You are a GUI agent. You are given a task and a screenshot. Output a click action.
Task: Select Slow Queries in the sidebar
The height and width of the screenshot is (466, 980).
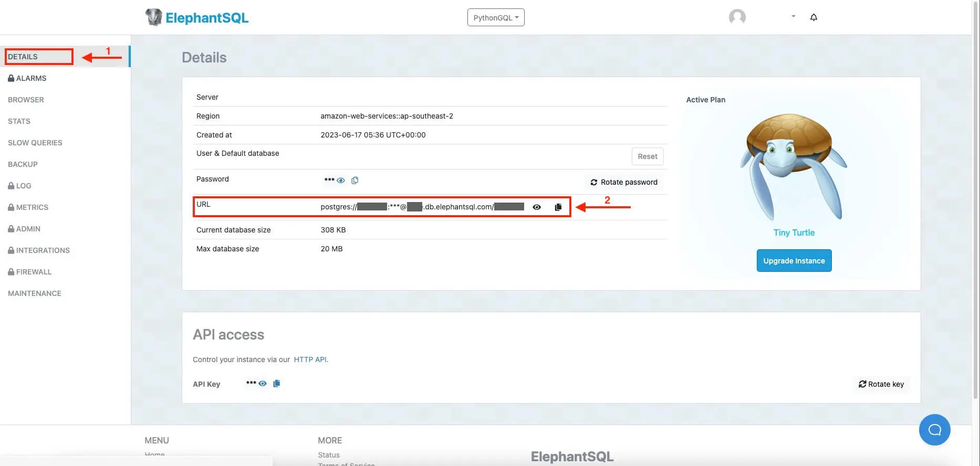click(35, 143)
